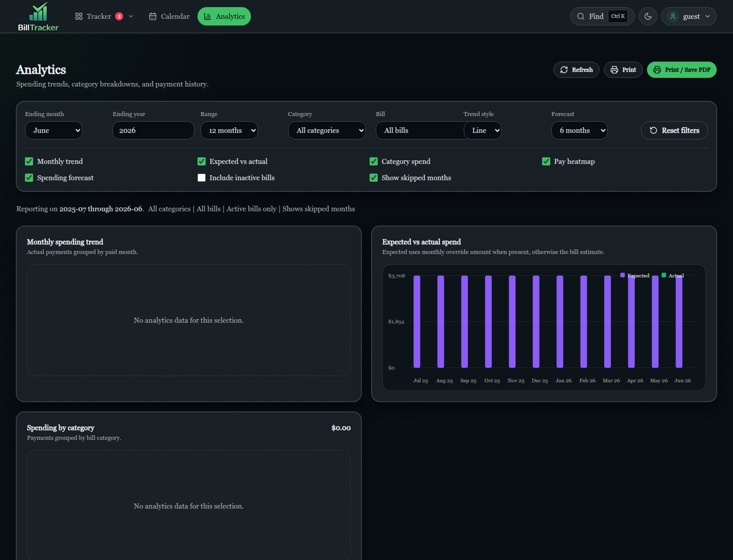Click the green Actual legend swatch

point(664,275)
